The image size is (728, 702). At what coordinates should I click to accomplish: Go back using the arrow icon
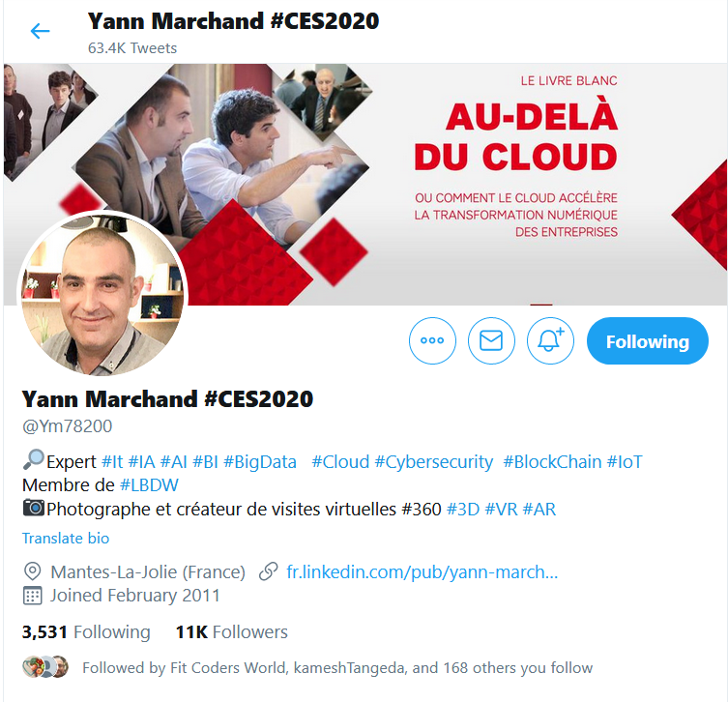40,31
